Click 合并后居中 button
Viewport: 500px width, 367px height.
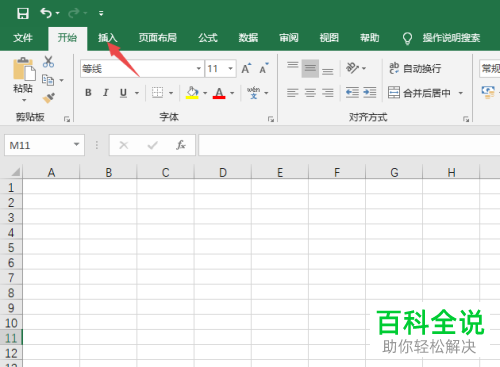point(420,93)
